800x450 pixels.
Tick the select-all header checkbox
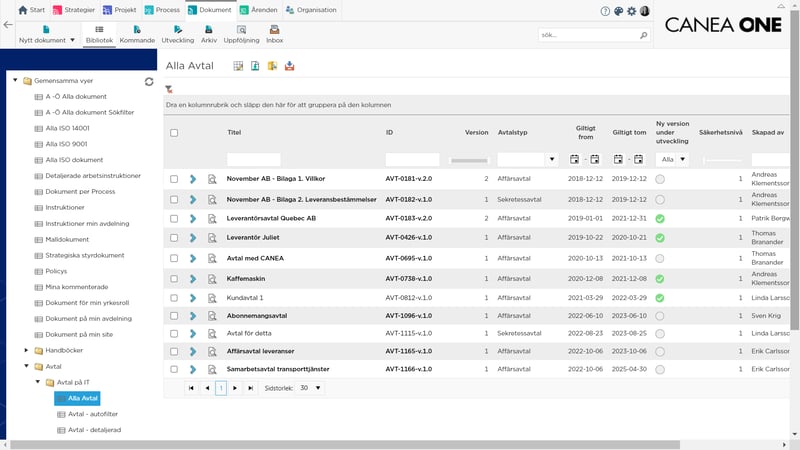point(174,133)
